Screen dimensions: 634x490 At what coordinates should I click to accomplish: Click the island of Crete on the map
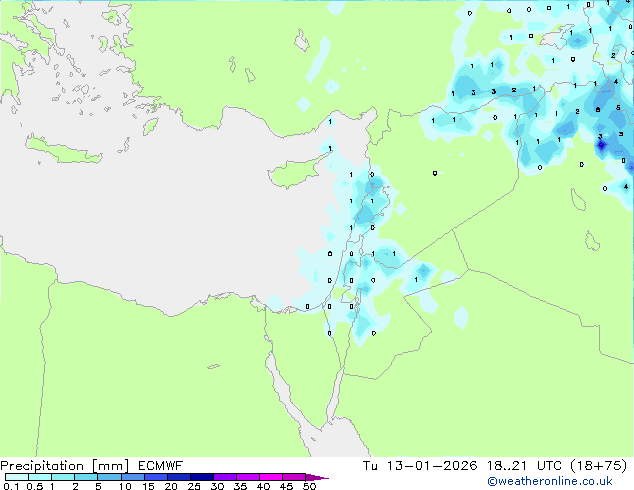coord(63,150)
